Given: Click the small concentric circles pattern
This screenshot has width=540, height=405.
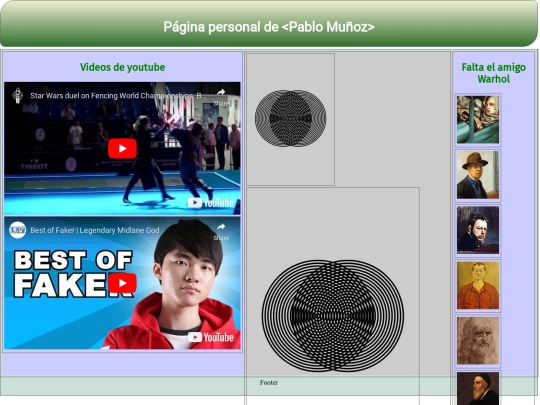Looking at the screenshot, I should [x=291, y=118].
